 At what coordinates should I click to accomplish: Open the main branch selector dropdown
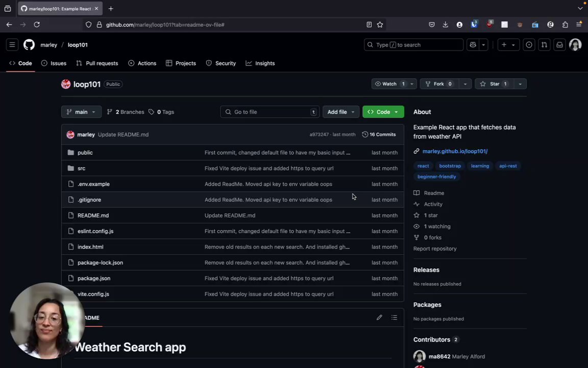[81, 112]
